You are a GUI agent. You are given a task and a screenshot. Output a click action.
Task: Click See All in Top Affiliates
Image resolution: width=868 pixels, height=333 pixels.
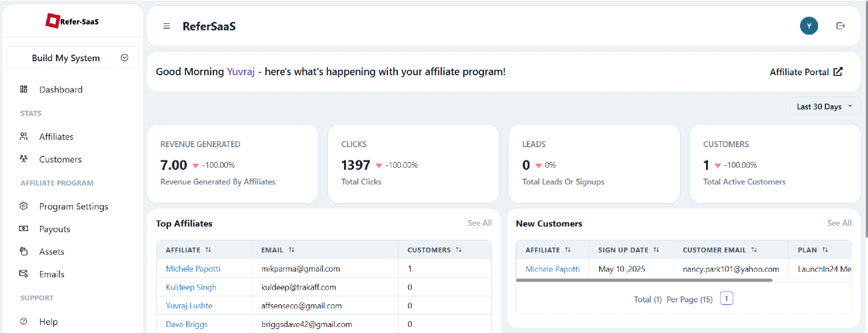[x=479, y=223]
